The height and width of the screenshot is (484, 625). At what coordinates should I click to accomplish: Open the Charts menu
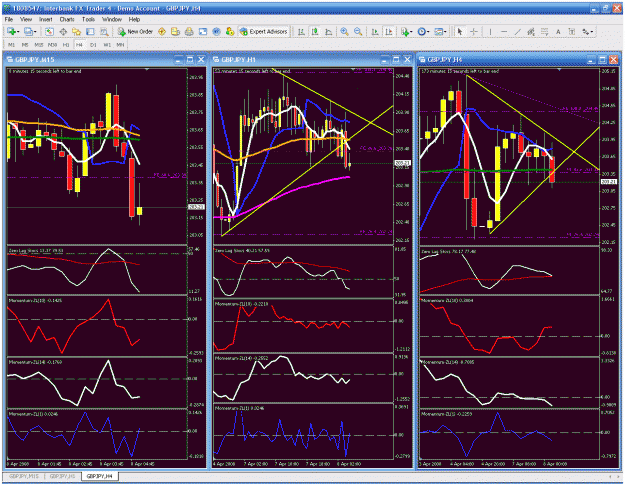[x=67, y=19]
